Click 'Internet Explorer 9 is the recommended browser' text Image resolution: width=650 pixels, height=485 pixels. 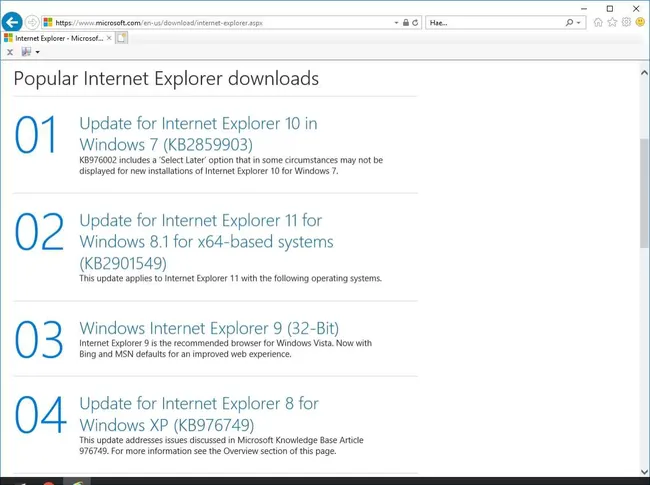[226, 349]
